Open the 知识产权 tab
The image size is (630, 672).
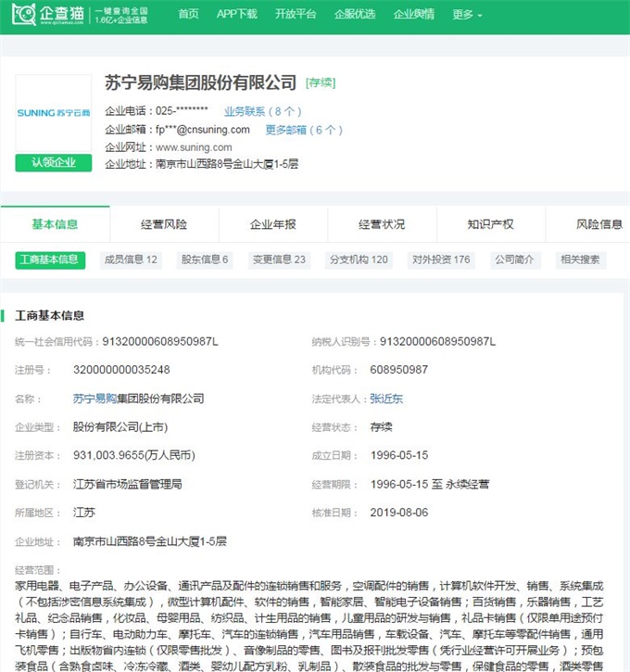click(490, 224)
